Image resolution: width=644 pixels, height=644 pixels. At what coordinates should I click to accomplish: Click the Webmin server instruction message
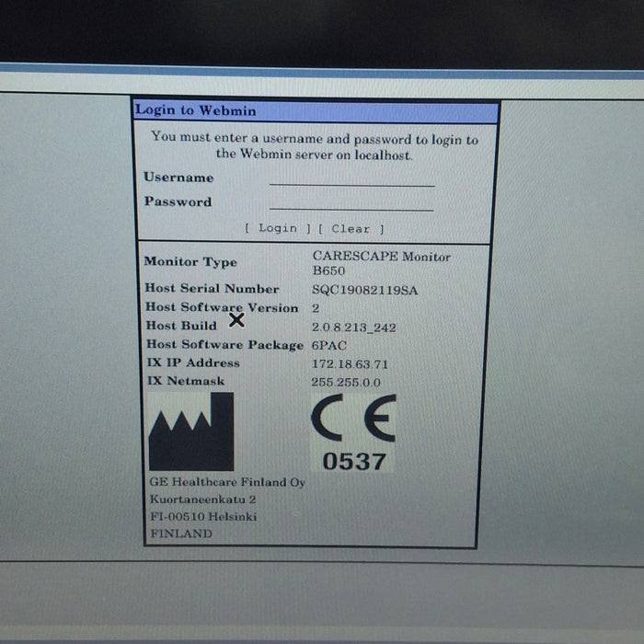tap(315, 146)
